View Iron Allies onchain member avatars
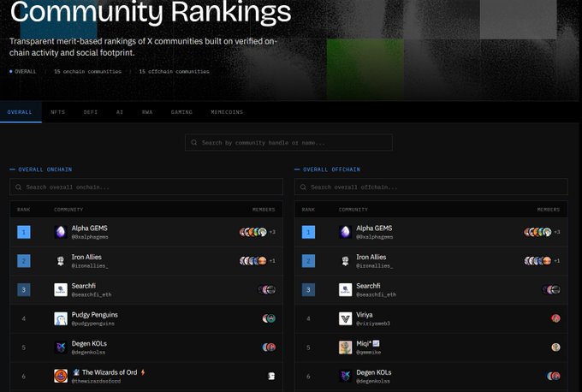Screen dimensions: 582x392 (x=253, y=261)
